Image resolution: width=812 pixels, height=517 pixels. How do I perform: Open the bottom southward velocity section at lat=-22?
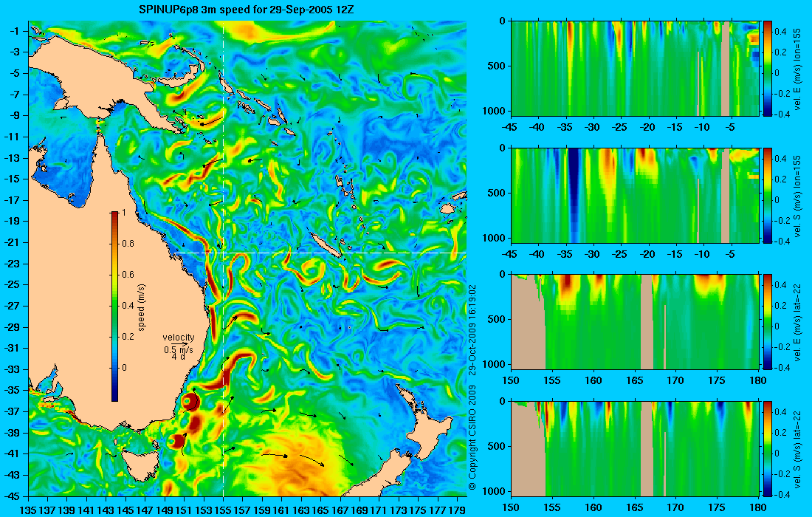pos(636,448)
